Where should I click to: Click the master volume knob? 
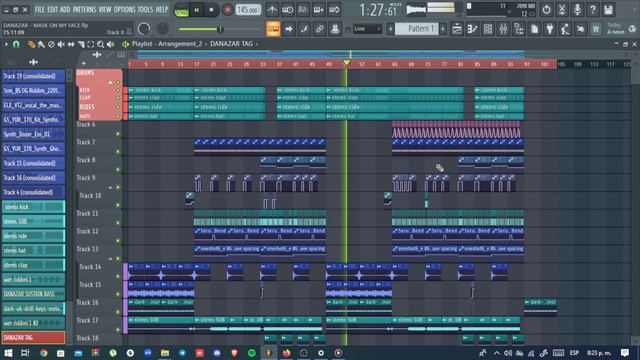click(144, 29)
